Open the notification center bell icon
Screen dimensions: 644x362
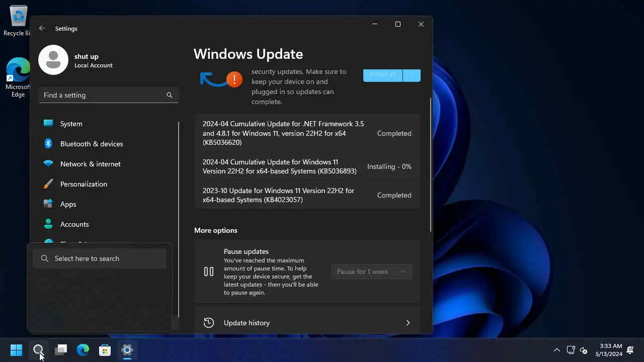coord(630,350)
